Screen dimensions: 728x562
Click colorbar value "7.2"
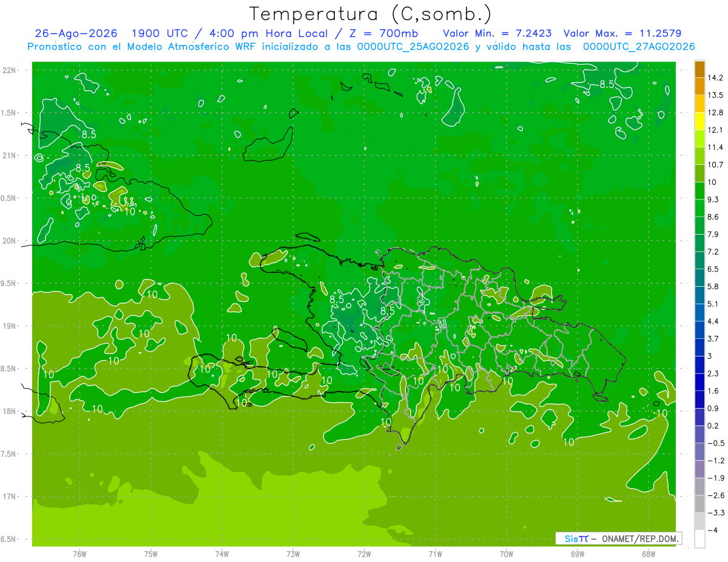pos(713,252)
